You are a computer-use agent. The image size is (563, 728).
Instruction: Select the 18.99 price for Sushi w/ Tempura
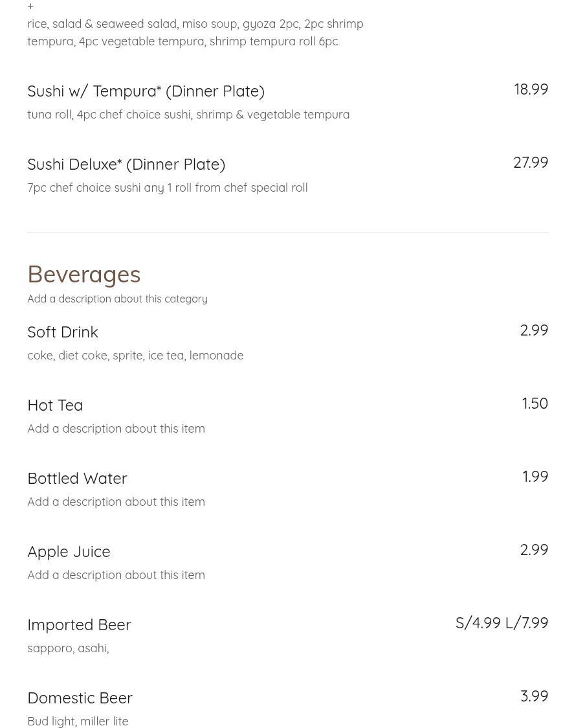[x=531, y=89]
